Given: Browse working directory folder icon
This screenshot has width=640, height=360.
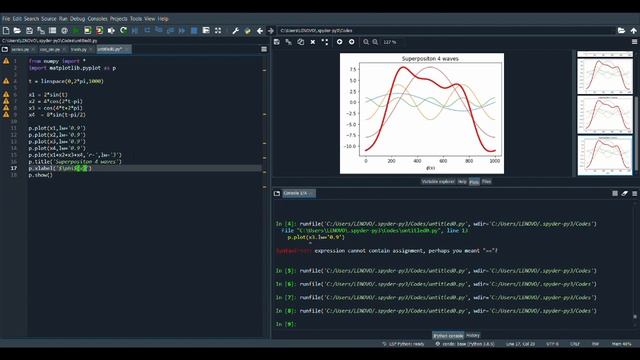Looking at the screenshot, I should [621, 31].
